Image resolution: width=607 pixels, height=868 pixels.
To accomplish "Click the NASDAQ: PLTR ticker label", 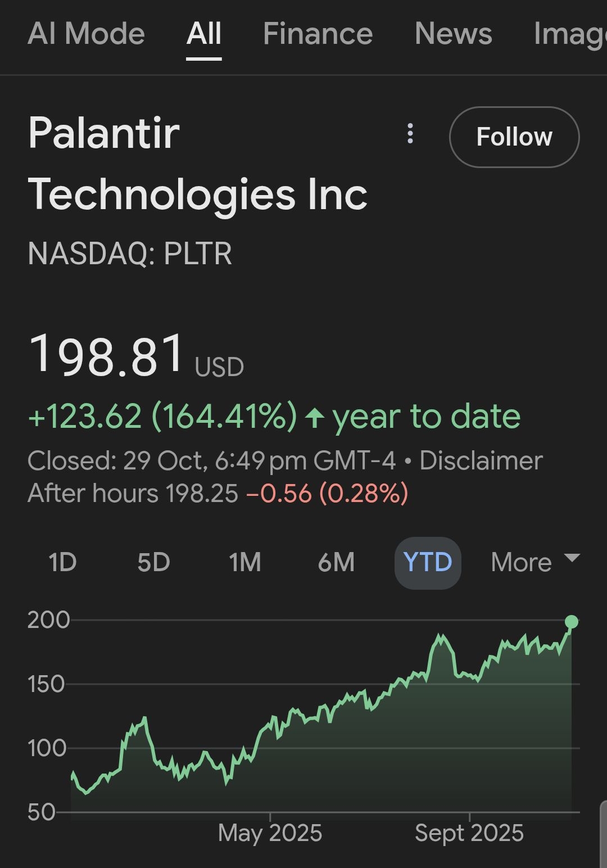I will tap(130, 254).
